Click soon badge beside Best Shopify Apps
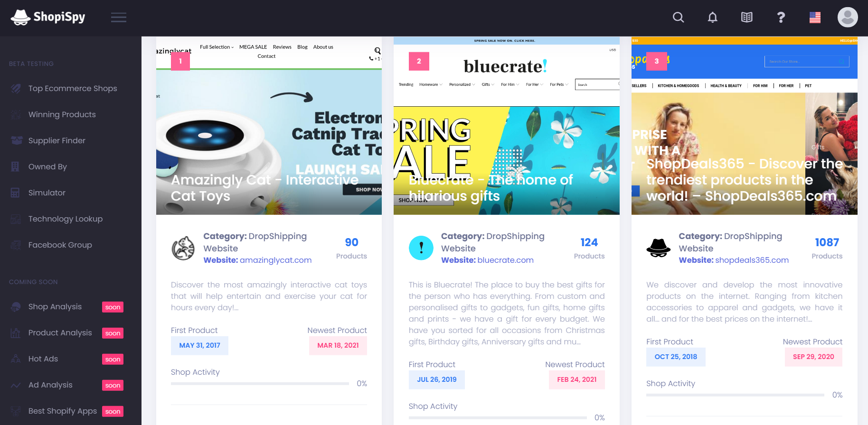This screenshot has height=425, width=868. point(113,412)
